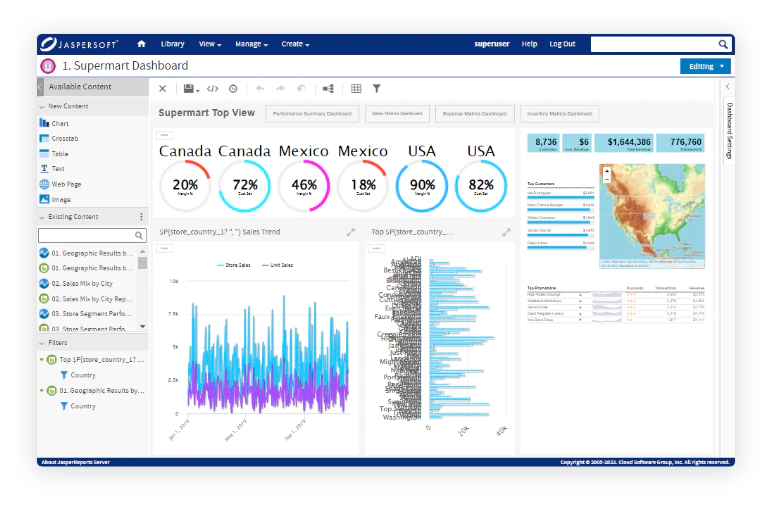Click the parameter mapping icon
The height and width of the screenshot is (507, 772).
(x=328, y=89)
